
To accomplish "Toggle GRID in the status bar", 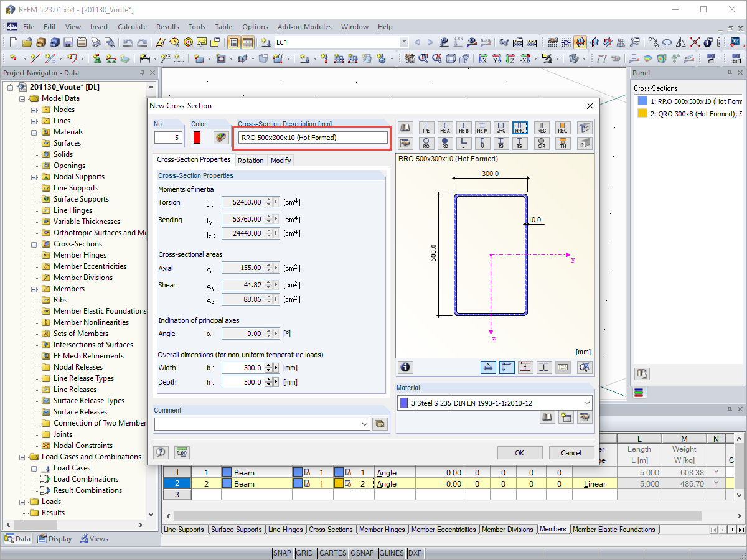I will [304, 553].
